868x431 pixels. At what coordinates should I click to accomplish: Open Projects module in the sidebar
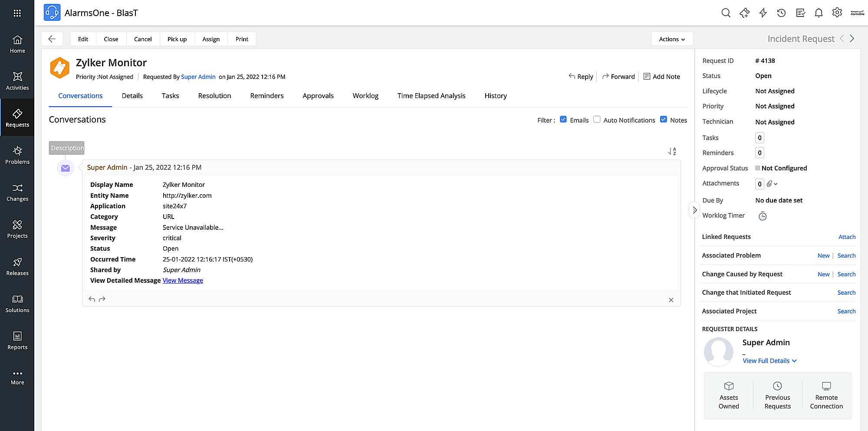tap(17, 229)
